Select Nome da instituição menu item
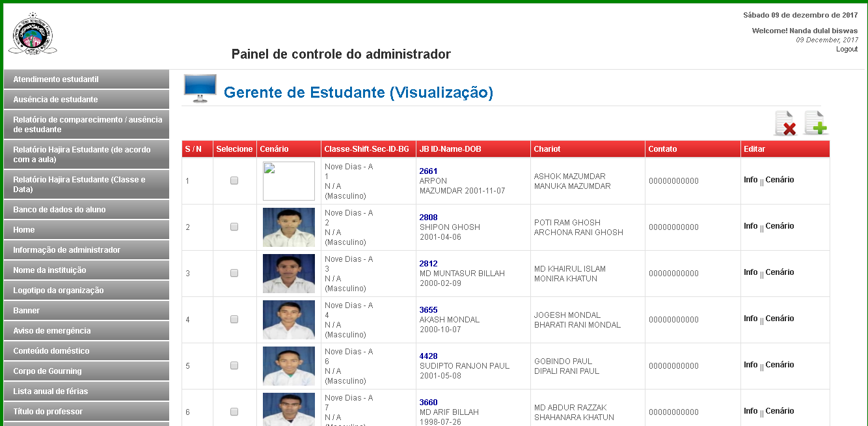The width and height of the screenshot is (868, 426). [x=87, y=270]
